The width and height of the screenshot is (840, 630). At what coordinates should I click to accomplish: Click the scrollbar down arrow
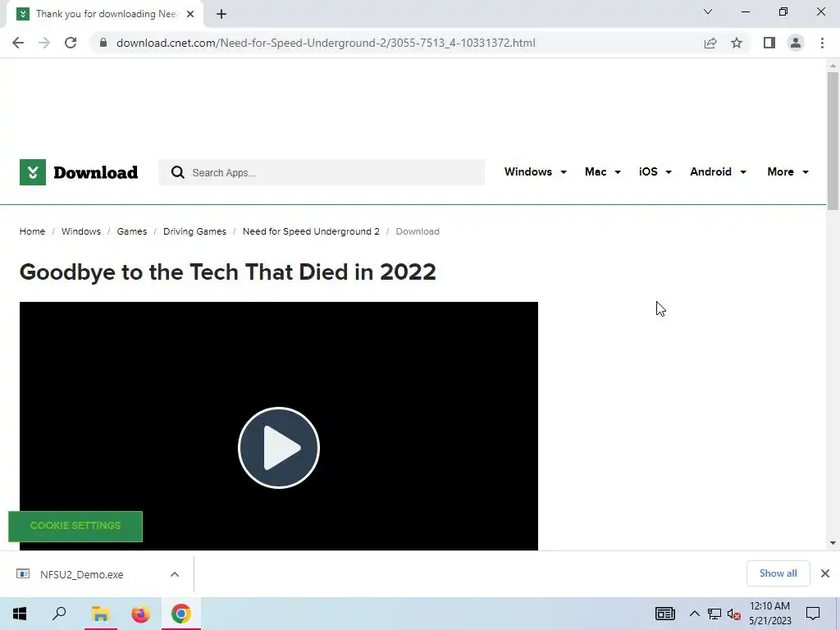pos(833,543)
